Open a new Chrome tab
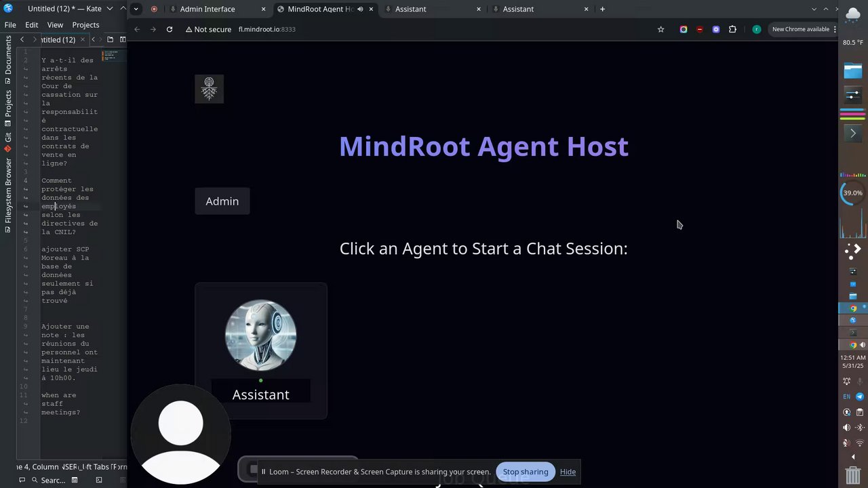Viewport: 868px width, 488px height. coord(602,9)
